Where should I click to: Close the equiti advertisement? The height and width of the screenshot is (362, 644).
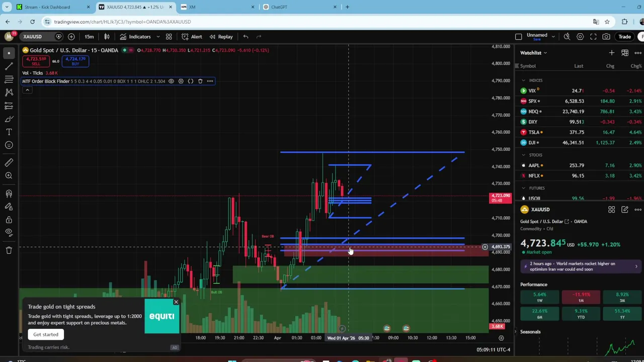176,302
